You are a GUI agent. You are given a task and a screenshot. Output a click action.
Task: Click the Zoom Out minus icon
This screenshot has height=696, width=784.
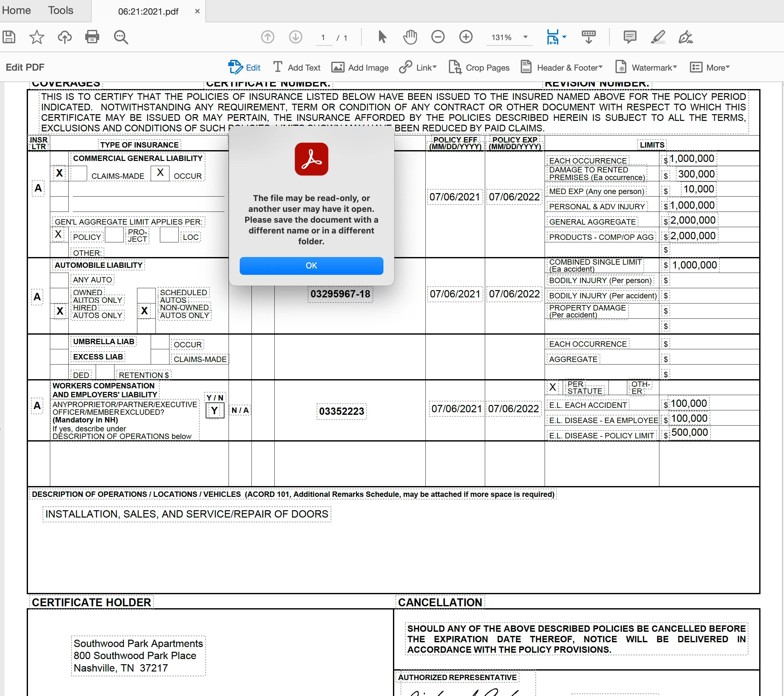pyautogui.click(x=438, y=37)
